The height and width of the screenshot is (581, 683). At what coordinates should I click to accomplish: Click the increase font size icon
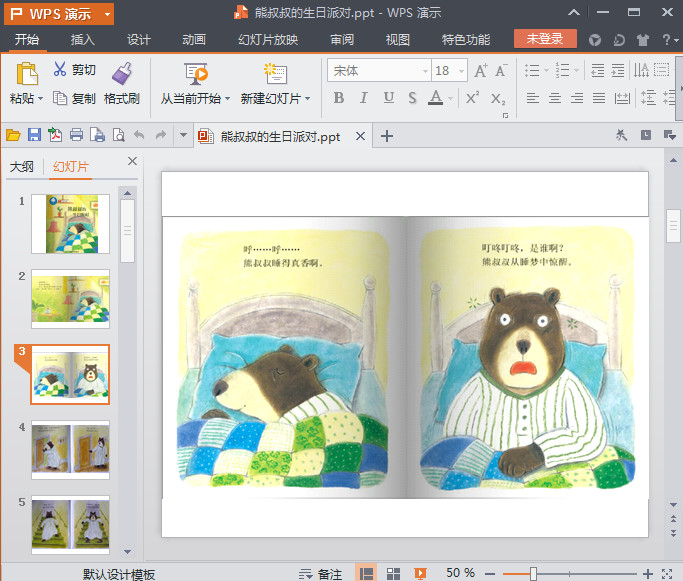[x=481, y=70]
